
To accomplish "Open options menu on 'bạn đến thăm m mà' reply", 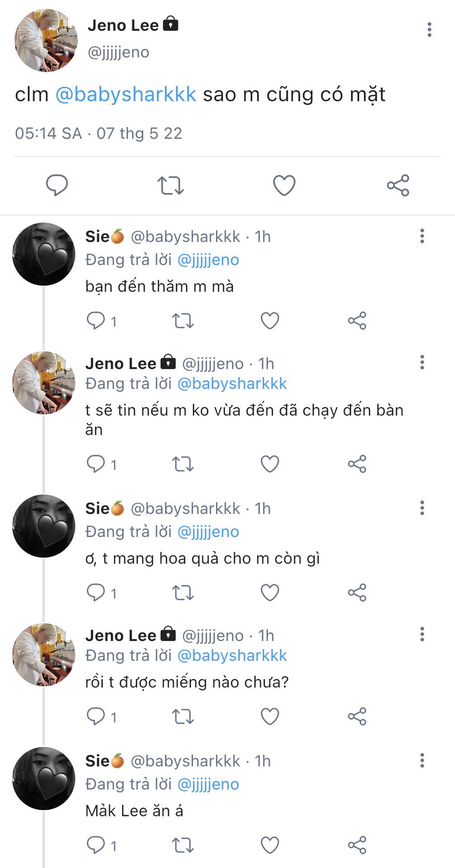I will coord(422,236).
